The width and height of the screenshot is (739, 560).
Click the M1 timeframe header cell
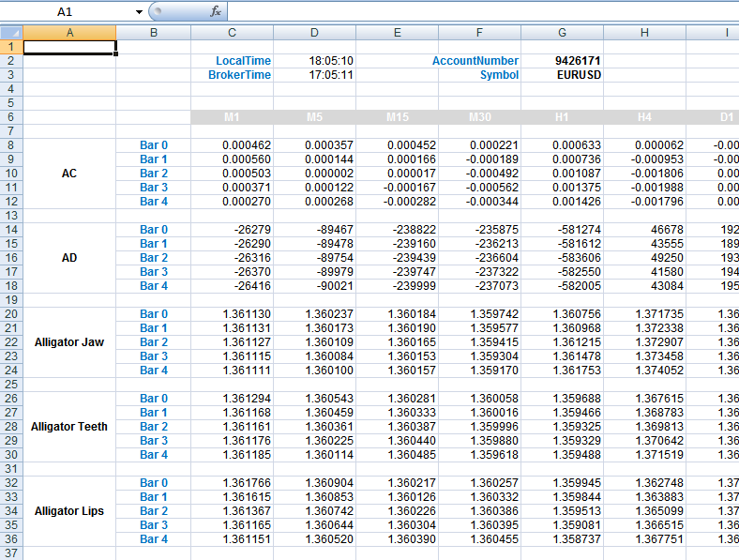click(232, 117)
